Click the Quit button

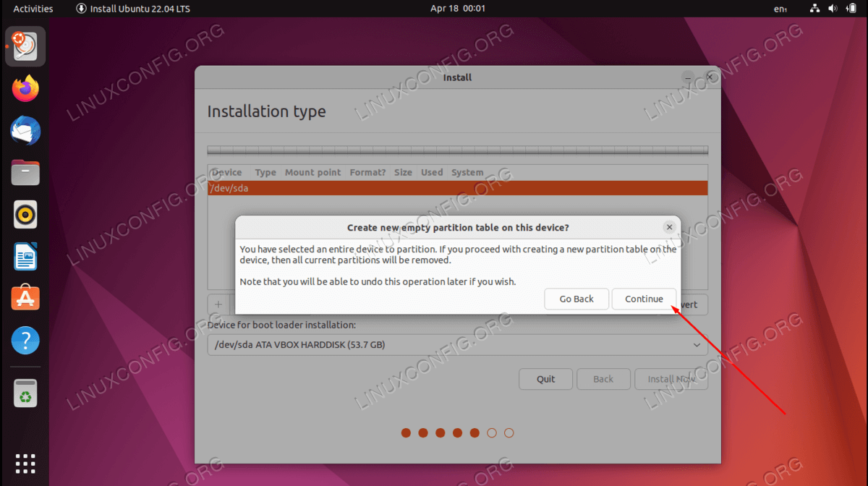pyautogui.click(x=546, y=379)
